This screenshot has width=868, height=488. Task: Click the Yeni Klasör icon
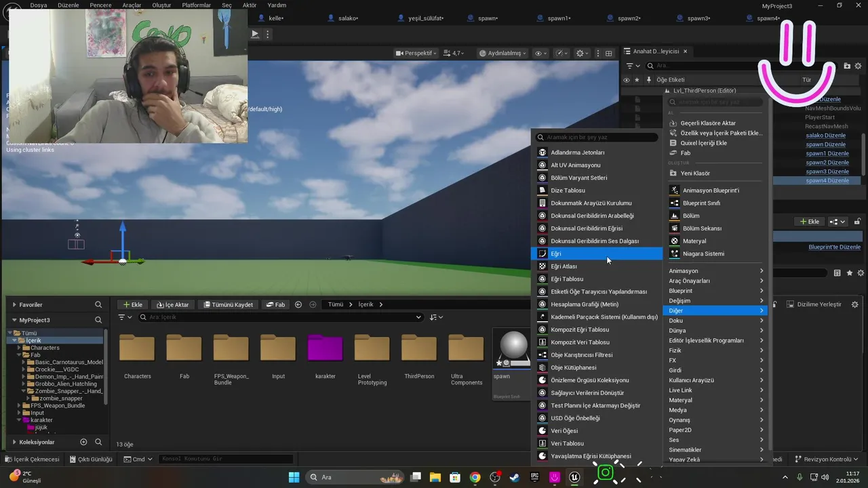pyautogui.click(x=673, y=173)
